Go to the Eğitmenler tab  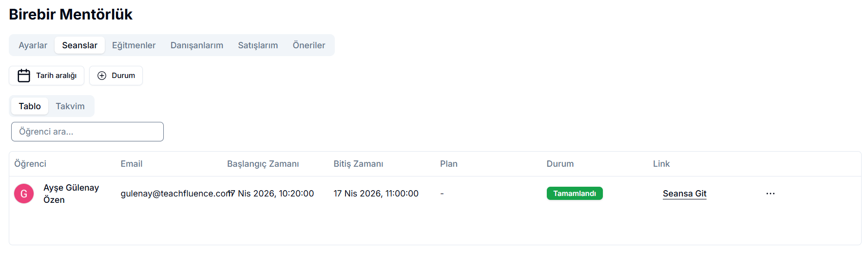(134, 45)
